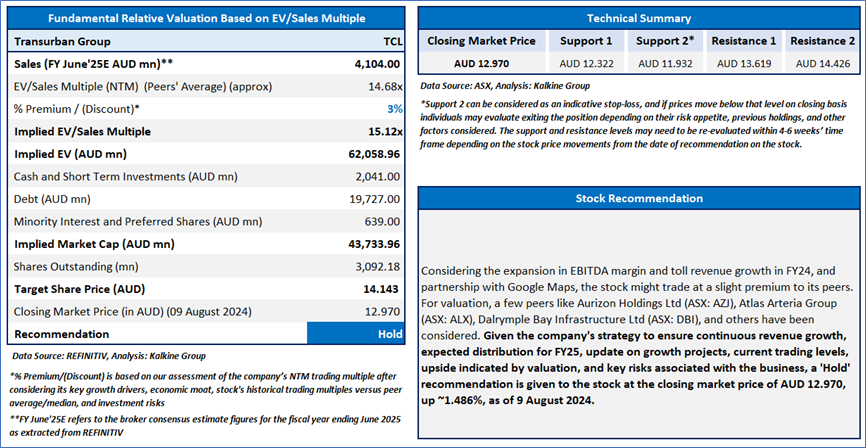The height and width of the screenshot is (448, 866).
Task: Click the 'Shares Outstanding (mn)' label
Action: [x=76, y=266]
